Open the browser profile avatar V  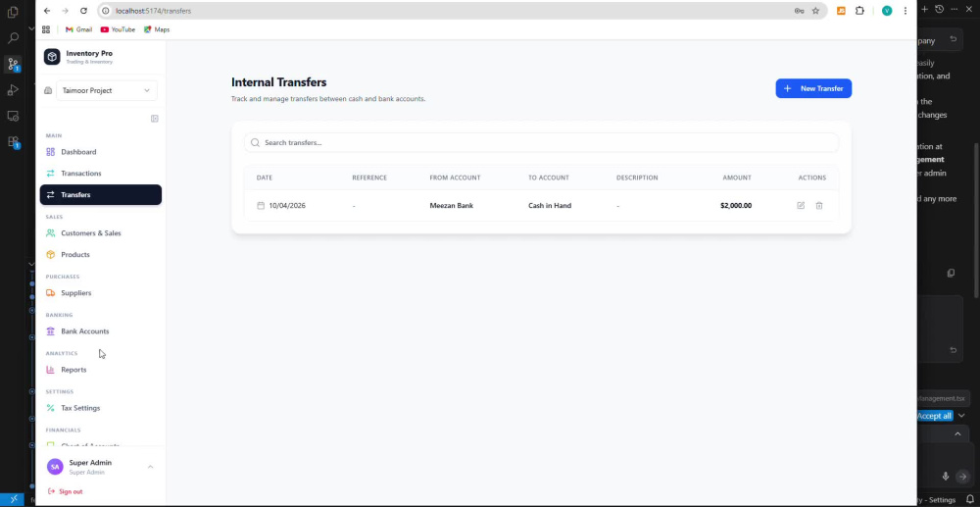click(x=887, y=11)
